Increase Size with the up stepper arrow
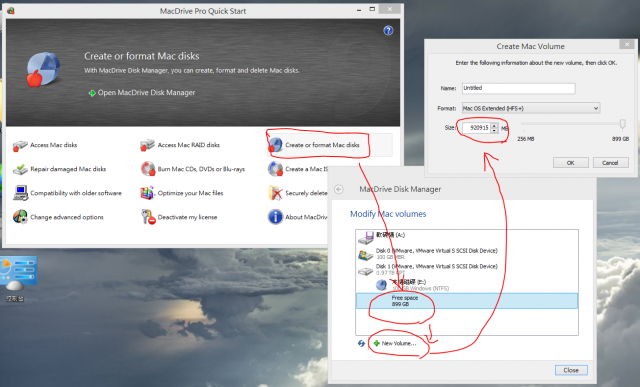Screen dimensions: 640x387 [495, 125]
